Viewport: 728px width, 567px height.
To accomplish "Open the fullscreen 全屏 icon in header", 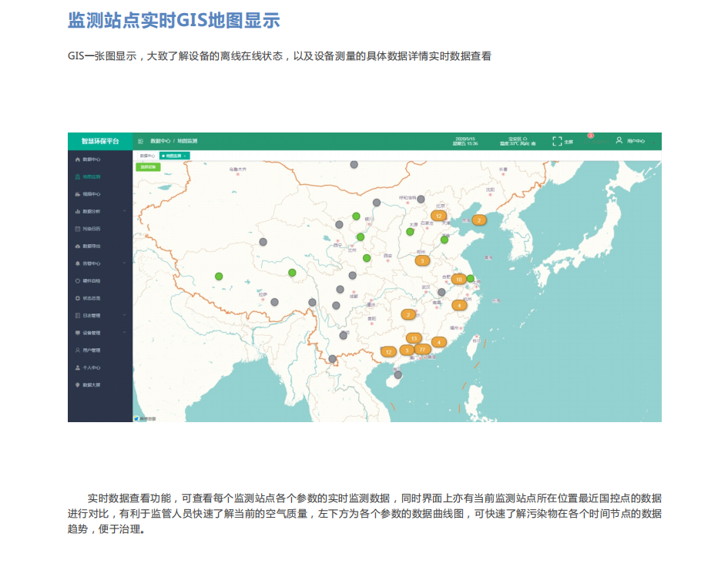I will pyautogui.click(x=557, y=141).
